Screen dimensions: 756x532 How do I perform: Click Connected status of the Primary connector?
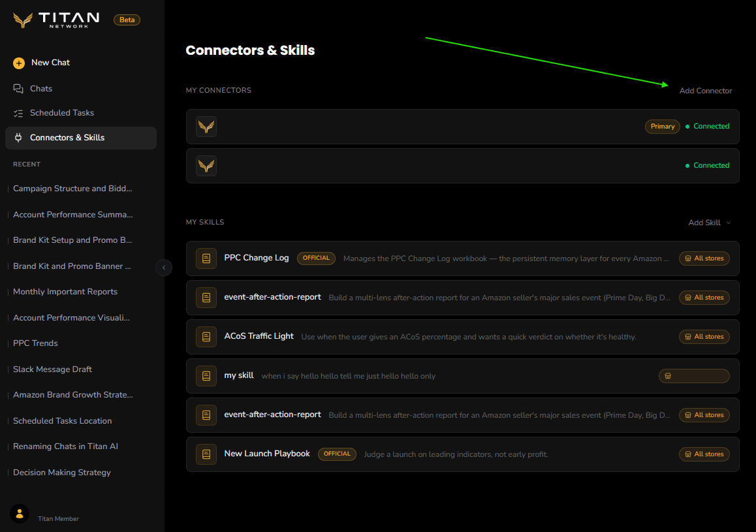tap(707, 126)
